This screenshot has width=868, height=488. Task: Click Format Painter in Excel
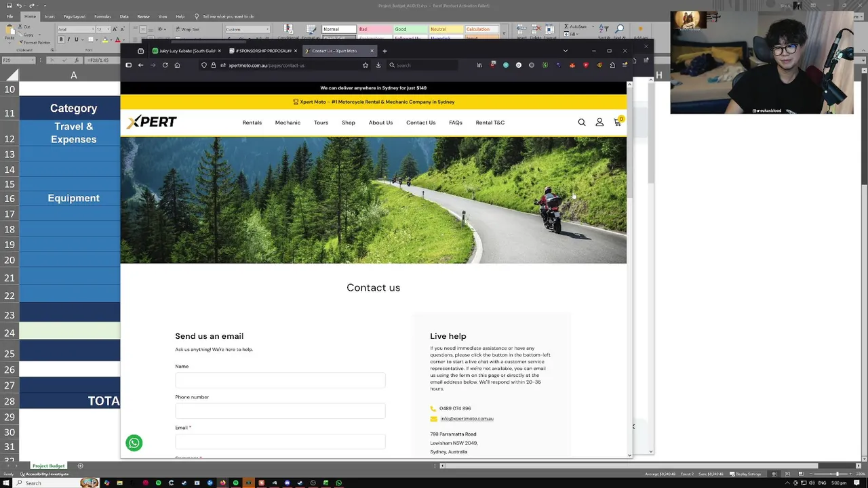pos(34,42)
